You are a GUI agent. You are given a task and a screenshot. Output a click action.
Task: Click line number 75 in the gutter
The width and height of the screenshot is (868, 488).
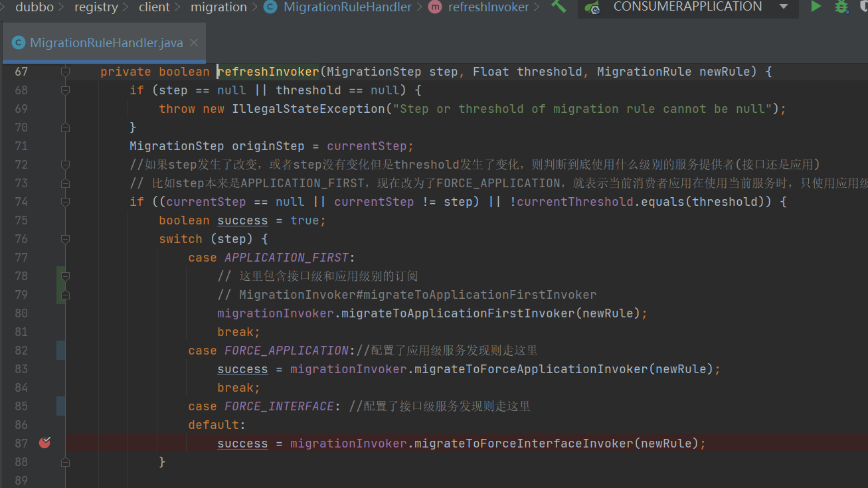pyautogui.click(x=21, y=220)
